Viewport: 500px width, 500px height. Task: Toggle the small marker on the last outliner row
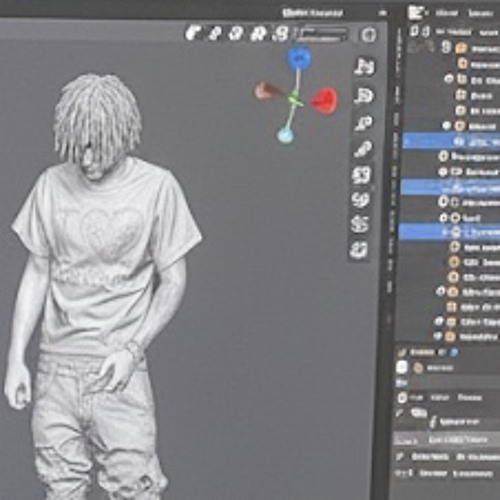point(438,336)
